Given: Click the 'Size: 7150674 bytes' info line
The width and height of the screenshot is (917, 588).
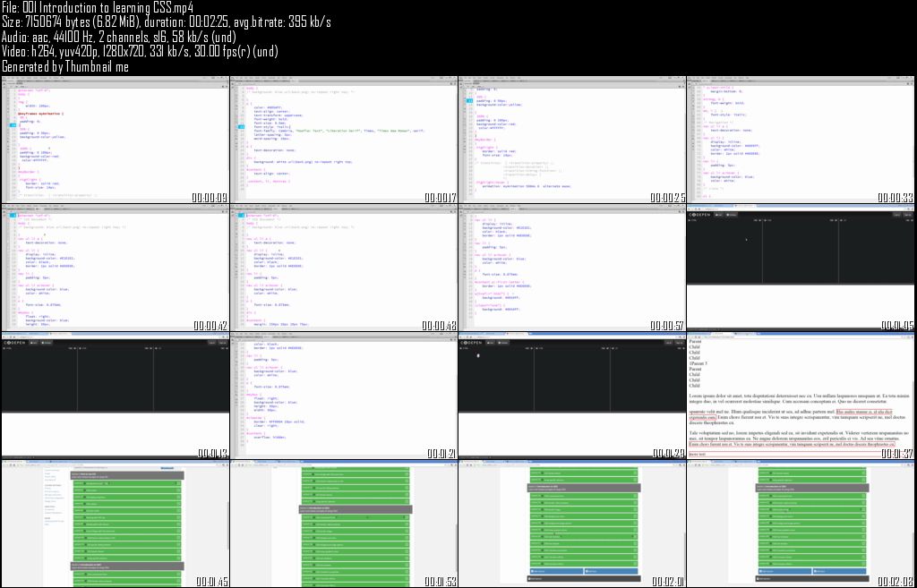Looking at the screenshot, I should pyautogui.click(x=167, y=22).
